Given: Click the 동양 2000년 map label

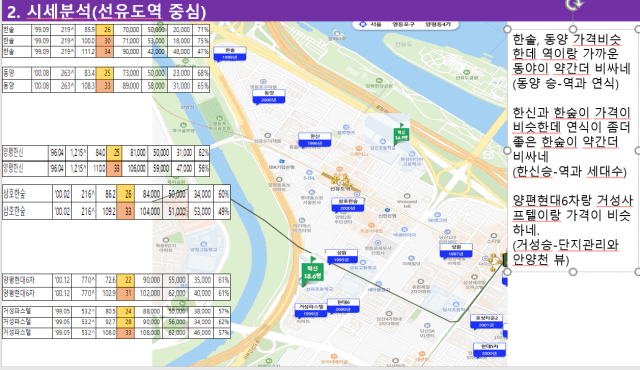Looking at the screenshot, I should (269, 96).
